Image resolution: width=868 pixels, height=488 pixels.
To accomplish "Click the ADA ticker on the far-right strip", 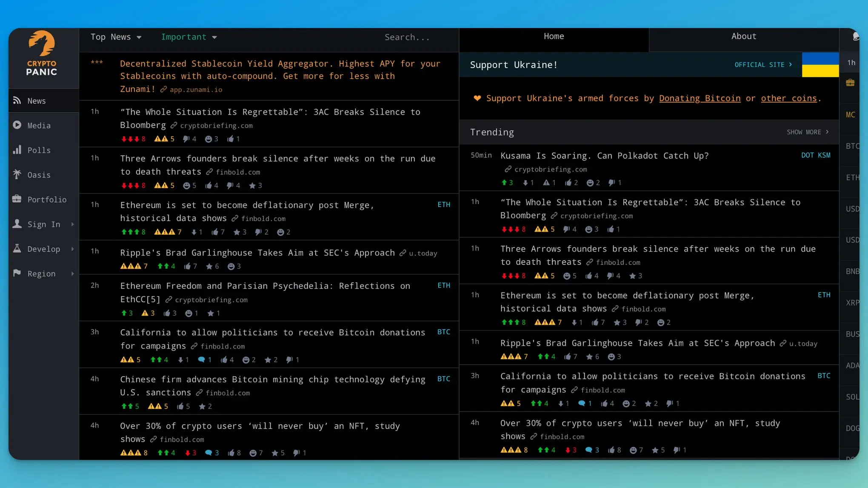I will tap(852, 366).
